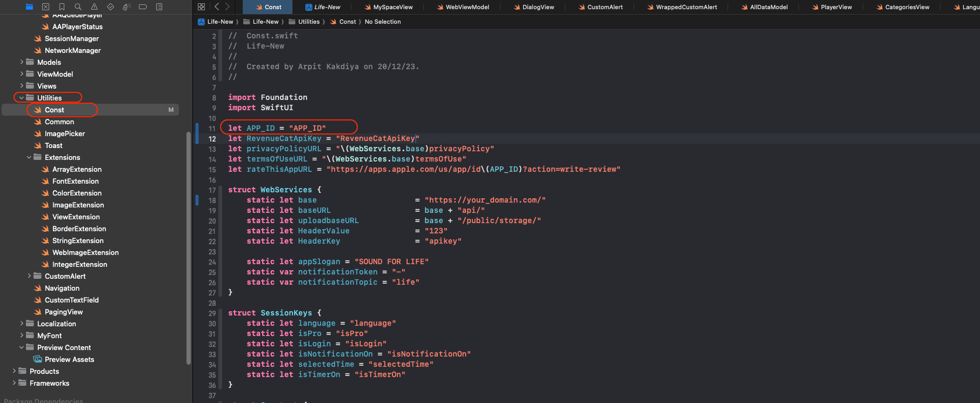980x403 pixels.
Task: Switch to the AllDataModel tab
Action: coord(764,7)
